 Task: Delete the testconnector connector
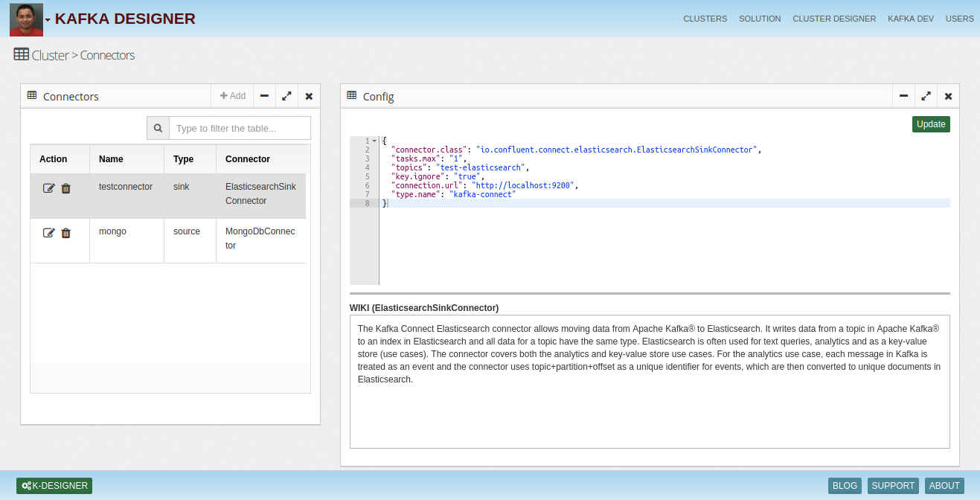click(65, 189)
